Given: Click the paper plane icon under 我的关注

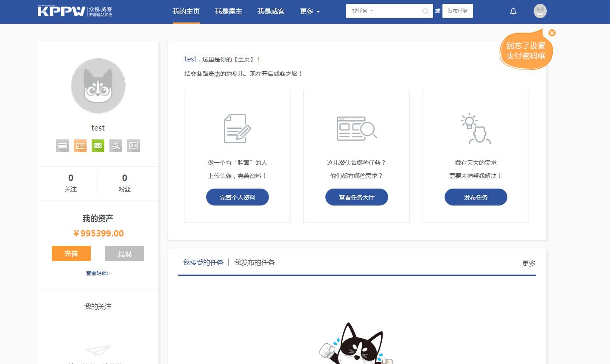Looking at the screenshot, I should 98,350.
